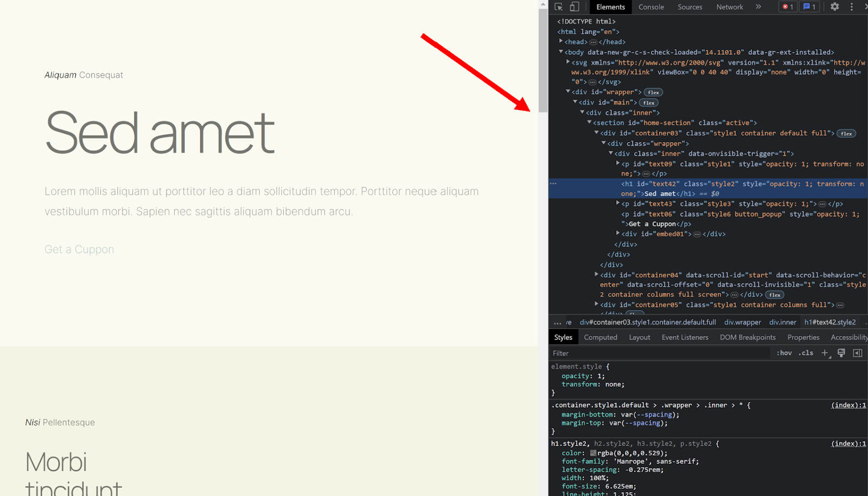The height and width of the screenshot is (496, 868).
Task: Click Get a Cuppon on the page
Action: pos(79,249)
